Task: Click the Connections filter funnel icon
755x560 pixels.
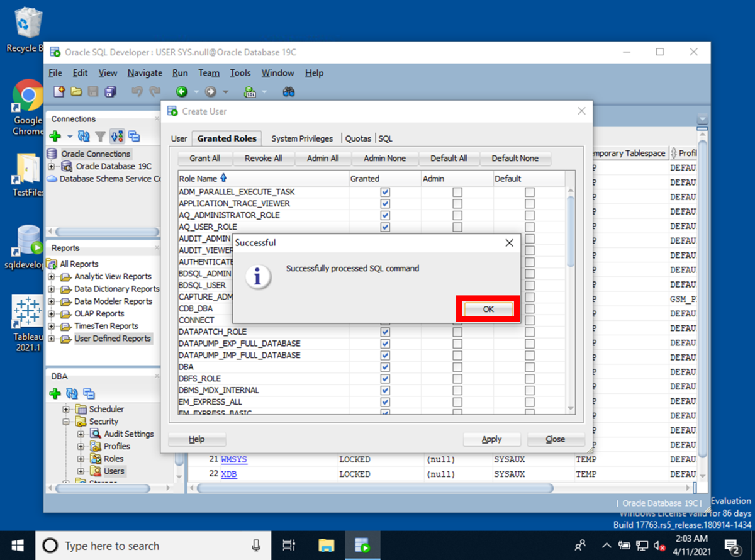Action: pyautogui.click(x=100, y=136)
